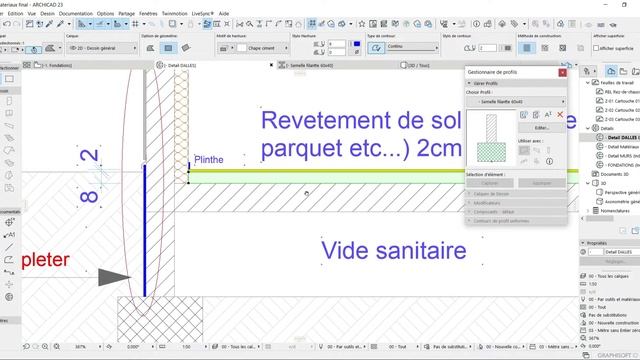
Task: Toggle the first construction method button
Action: tap(527, 48)
